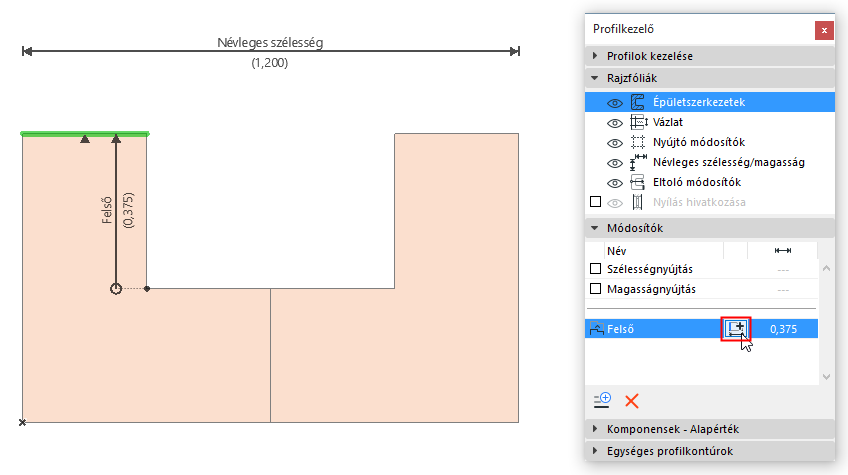The width and height of the screenshot is (848, 475).
Task: Close the Profilkezelő panel
Action: click(x=824, y=30)
